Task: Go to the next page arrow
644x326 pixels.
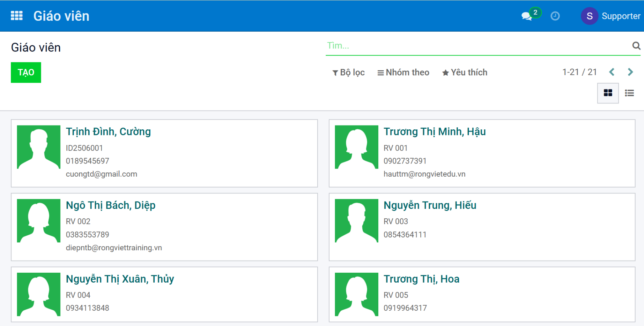Action: [630, 72]
